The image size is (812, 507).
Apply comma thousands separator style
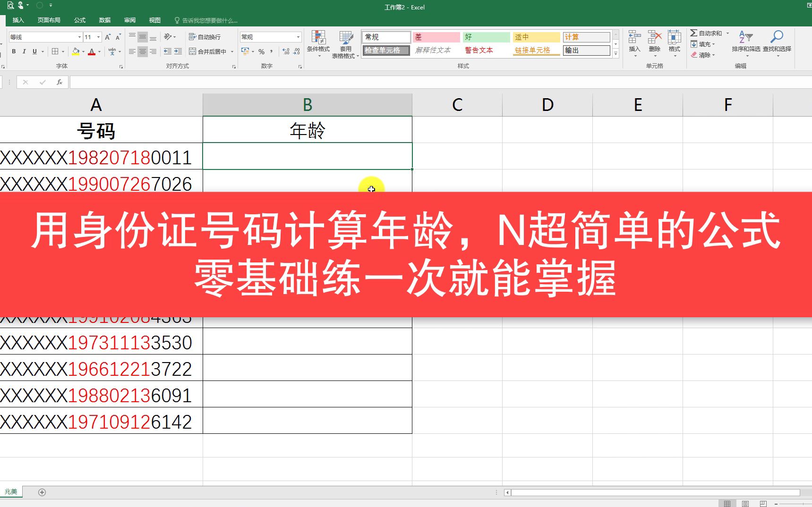[272, 51]
